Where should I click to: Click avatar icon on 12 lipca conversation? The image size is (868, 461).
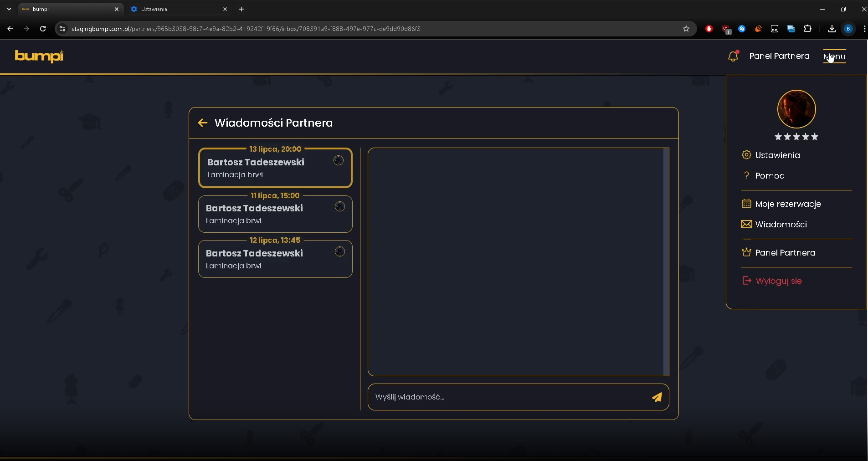[340, 251]
